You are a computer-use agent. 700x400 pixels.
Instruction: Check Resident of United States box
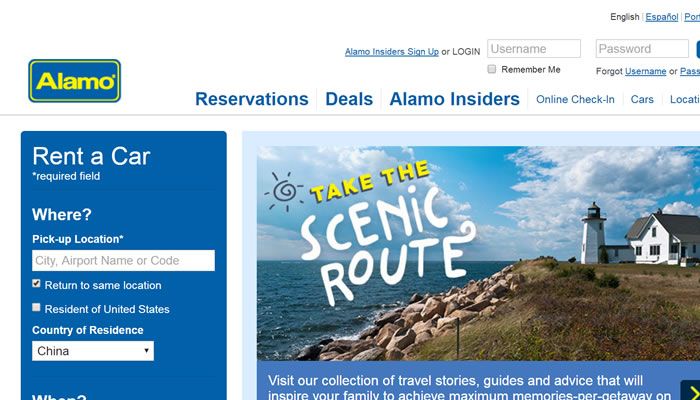pos(36,308)
